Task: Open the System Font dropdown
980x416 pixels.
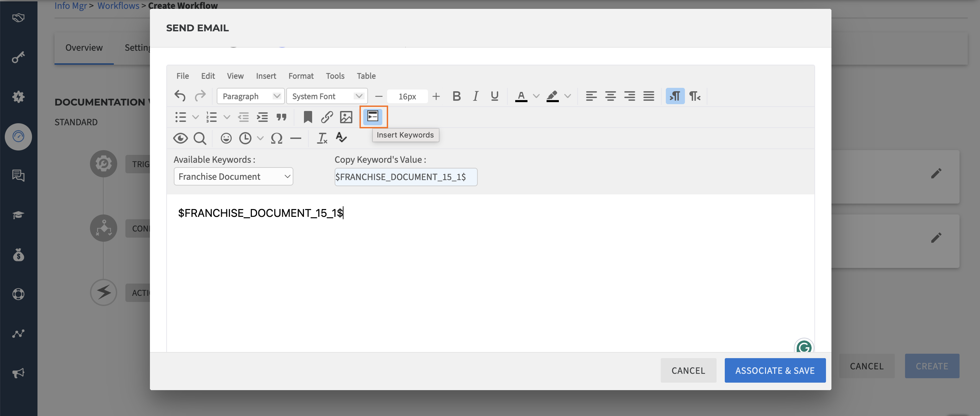Action: (327, 96)
